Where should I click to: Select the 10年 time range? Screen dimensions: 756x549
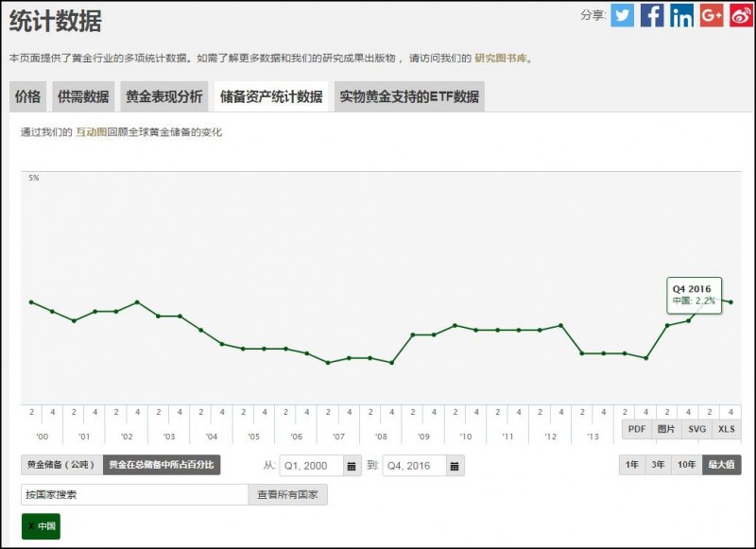687,465
